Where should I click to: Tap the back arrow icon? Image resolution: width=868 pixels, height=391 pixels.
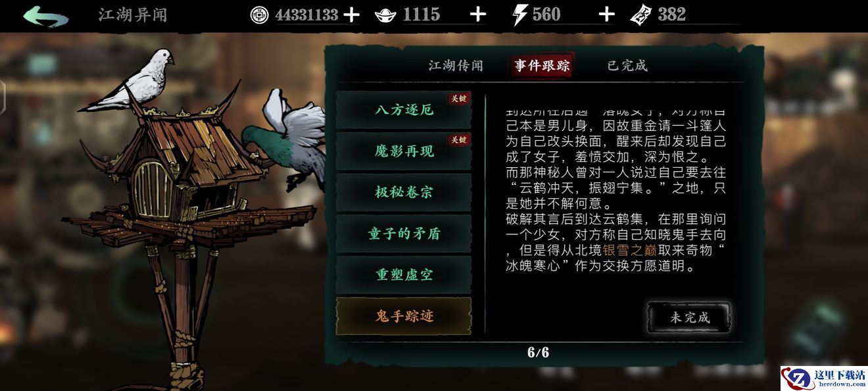(x=46, y=15)
